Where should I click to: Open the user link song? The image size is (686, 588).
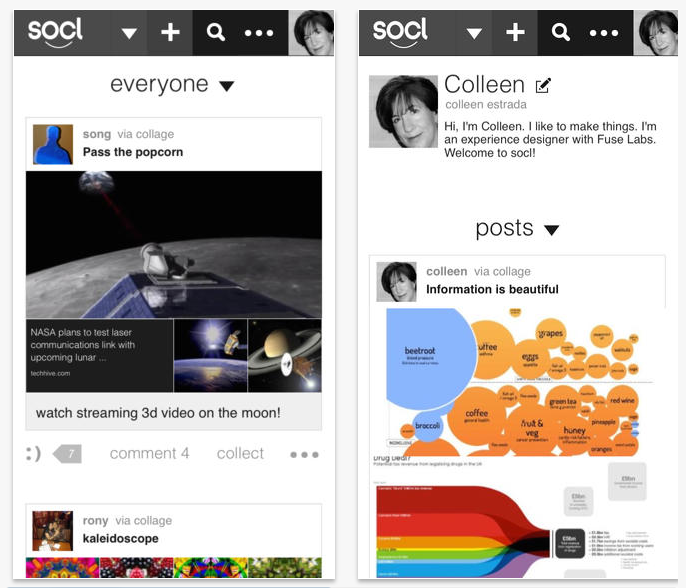point(97,134)
